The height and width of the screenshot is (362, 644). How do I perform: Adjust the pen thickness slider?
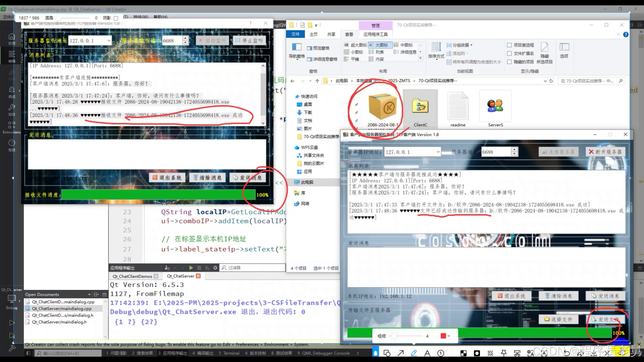(394, 336)
